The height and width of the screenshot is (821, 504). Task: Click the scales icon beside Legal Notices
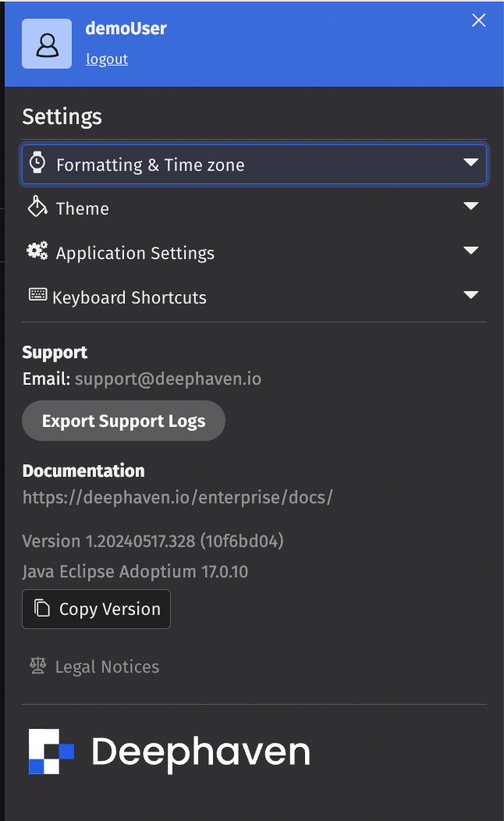point(37,666)
